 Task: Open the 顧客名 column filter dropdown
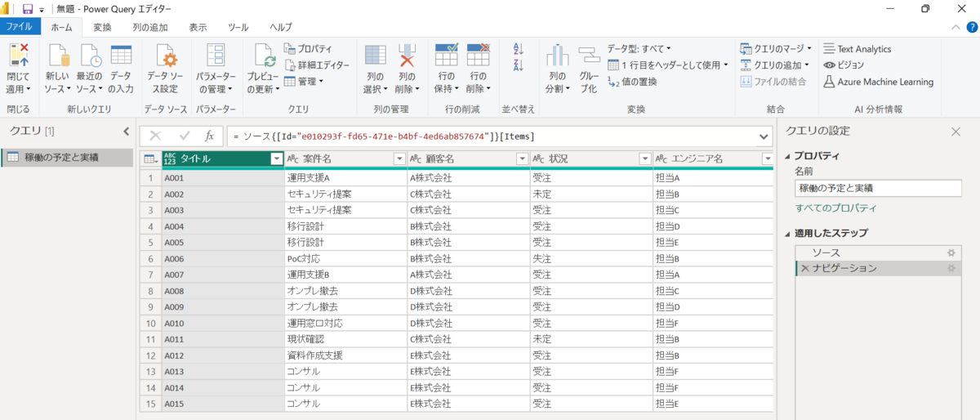522,159
